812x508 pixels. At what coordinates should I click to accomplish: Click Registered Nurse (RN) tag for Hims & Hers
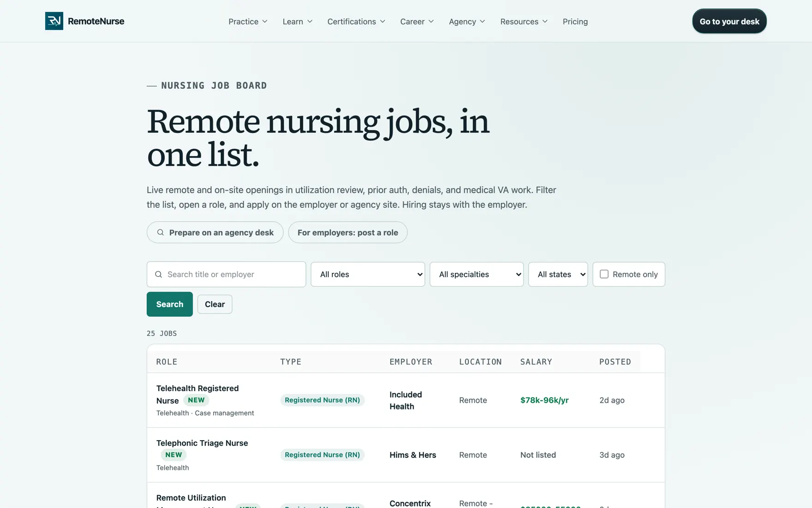tap(322, 455)
